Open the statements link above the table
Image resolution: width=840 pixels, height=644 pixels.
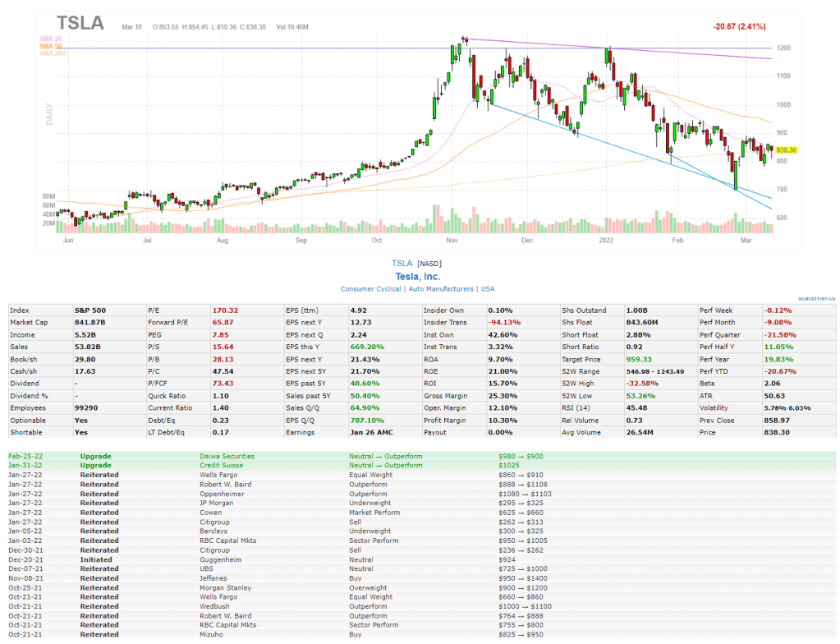click(816, 298)
